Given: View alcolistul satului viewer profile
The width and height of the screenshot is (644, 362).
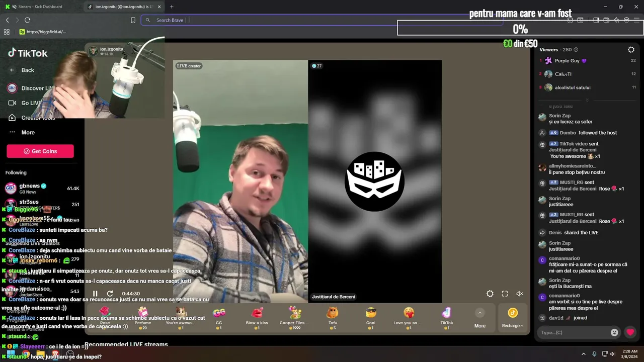Looking at the screenshot, I should click(587, 87).
